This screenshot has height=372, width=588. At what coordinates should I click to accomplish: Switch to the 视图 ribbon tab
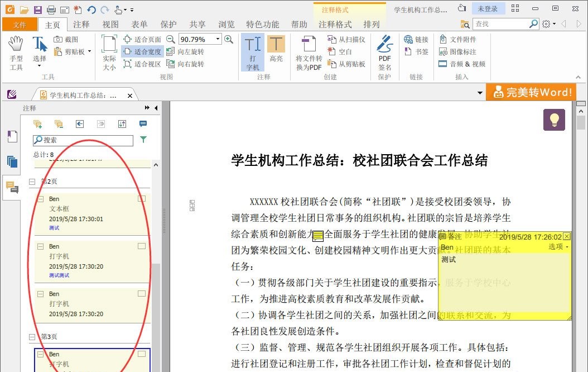click(110, 24)
